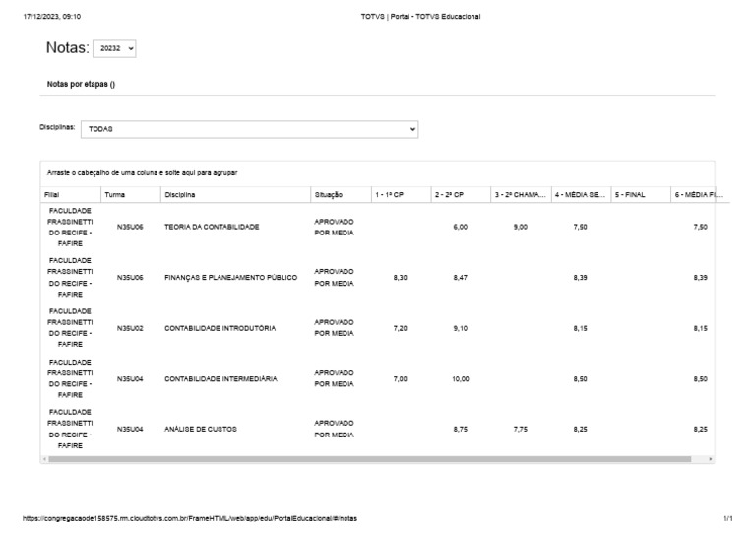Viewport: 756px width, 535px height.
Task: Click the '3 - 2ª CHAMA...' column header
Action: pos(520,195)
